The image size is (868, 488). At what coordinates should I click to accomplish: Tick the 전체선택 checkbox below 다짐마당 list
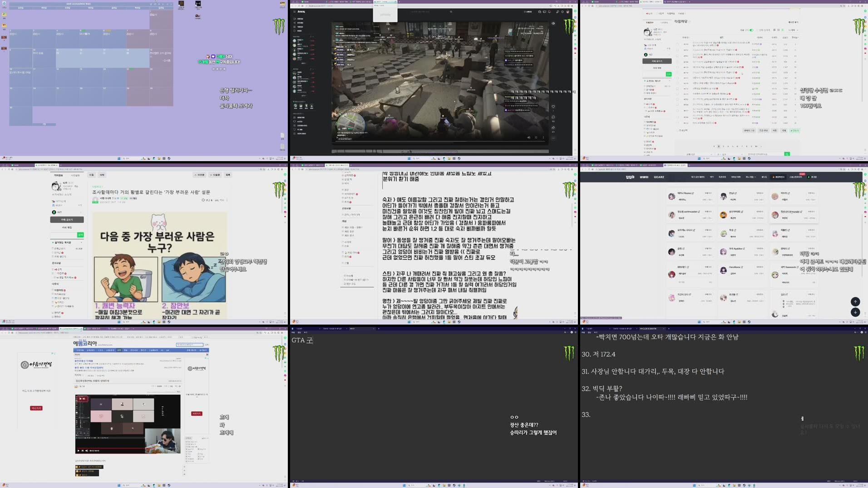click(x=677, y=130)
